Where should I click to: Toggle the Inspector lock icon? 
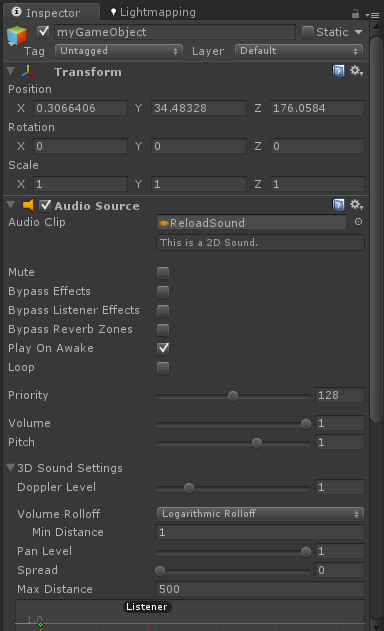coord(355,14)
